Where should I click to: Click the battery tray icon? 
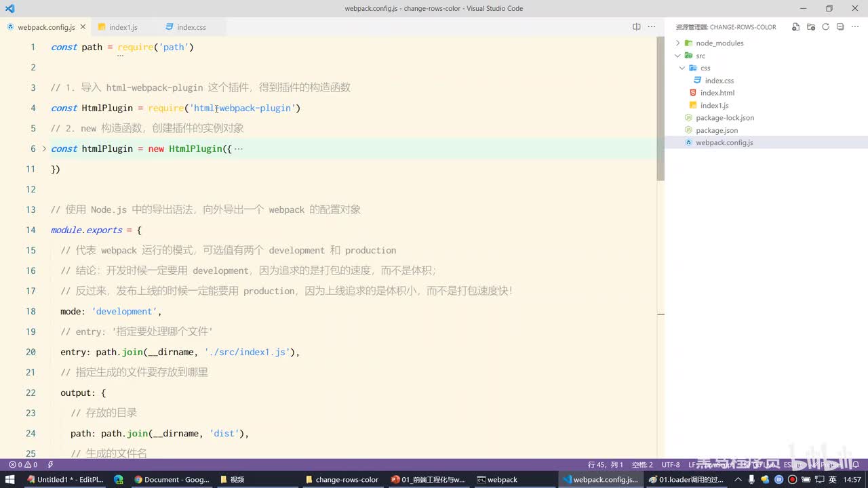click(806, 479)
